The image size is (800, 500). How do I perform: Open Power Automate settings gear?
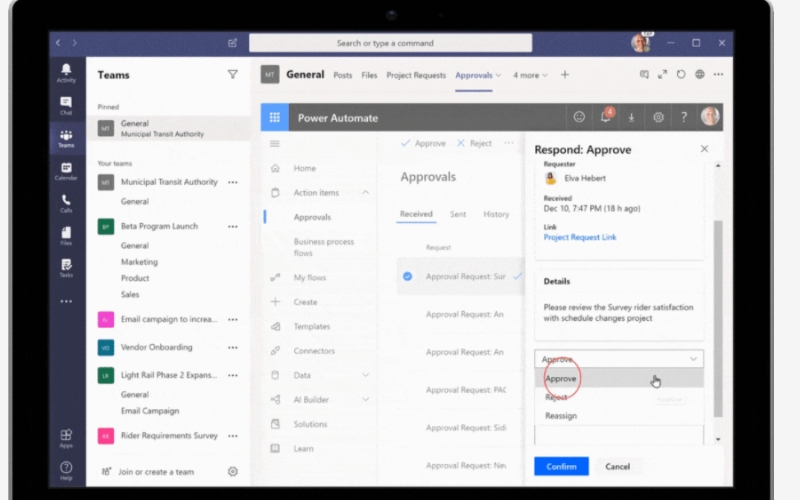pos(658,117)
